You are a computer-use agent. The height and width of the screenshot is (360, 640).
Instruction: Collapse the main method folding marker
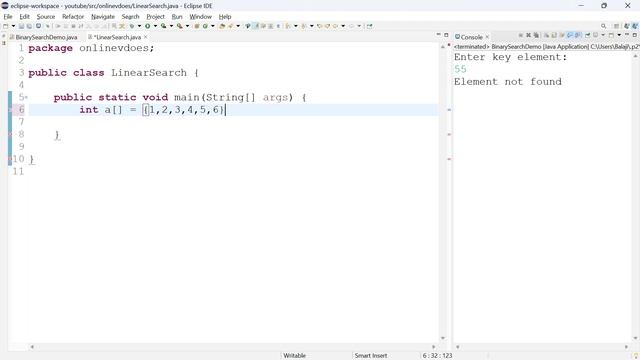point(27,98)
